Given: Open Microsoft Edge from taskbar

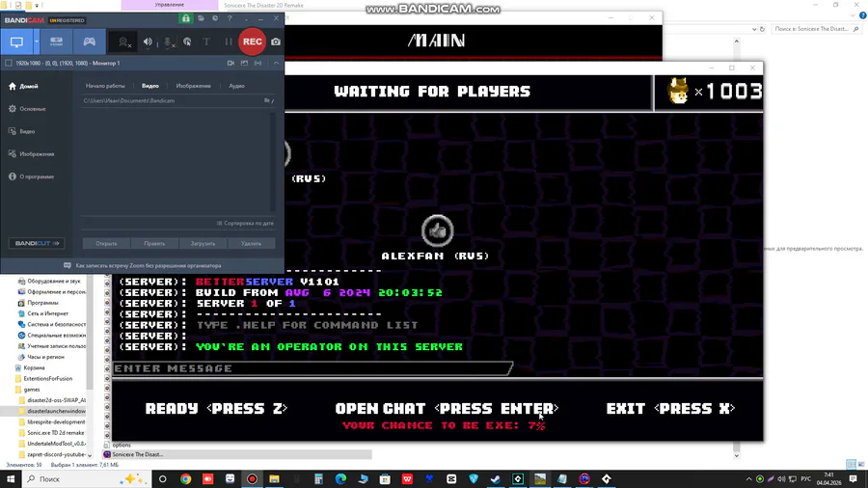Looking at the screenshot, I should click(340, 479).
